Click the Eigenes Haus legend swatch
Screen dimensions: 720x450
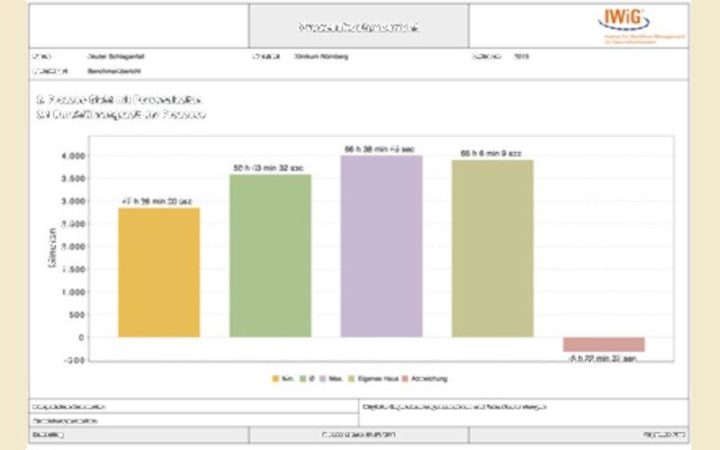pos(352,379)
